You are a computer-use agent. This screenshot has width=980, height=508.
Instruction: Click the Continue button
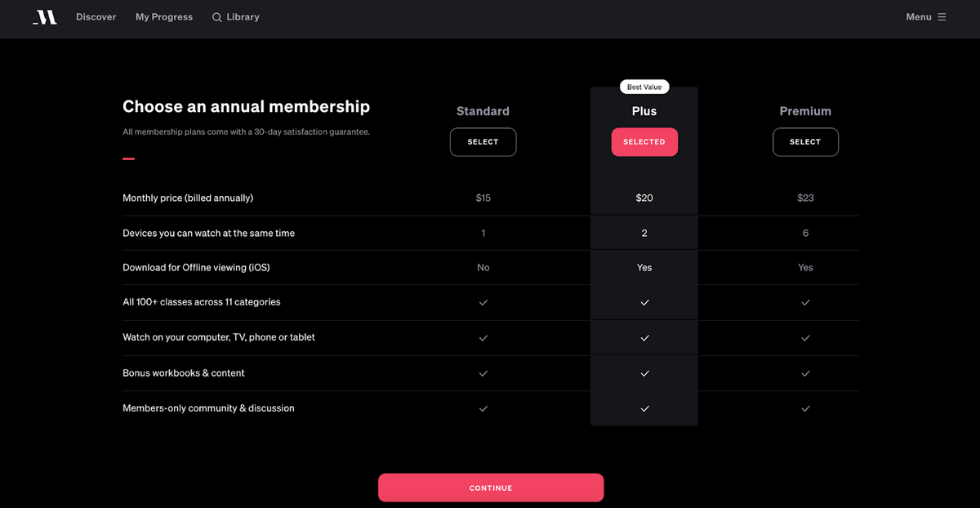[x=491, y=488]
